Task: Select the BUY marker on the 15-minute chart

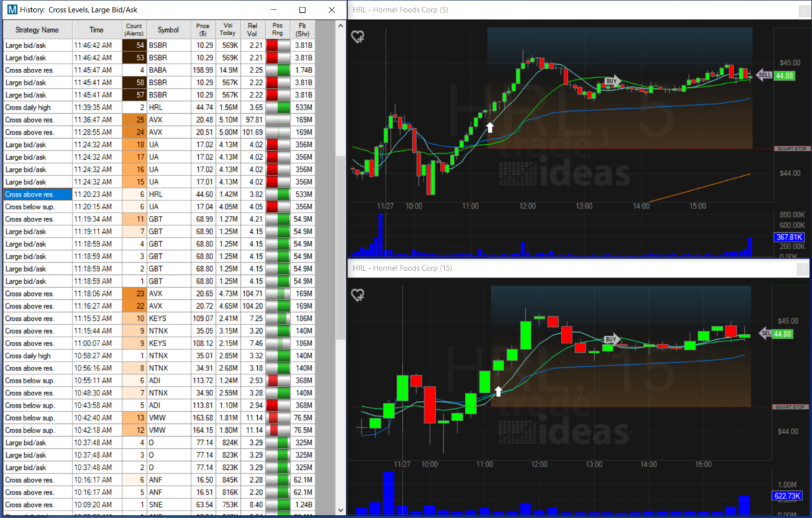Action: pos(612,339)
